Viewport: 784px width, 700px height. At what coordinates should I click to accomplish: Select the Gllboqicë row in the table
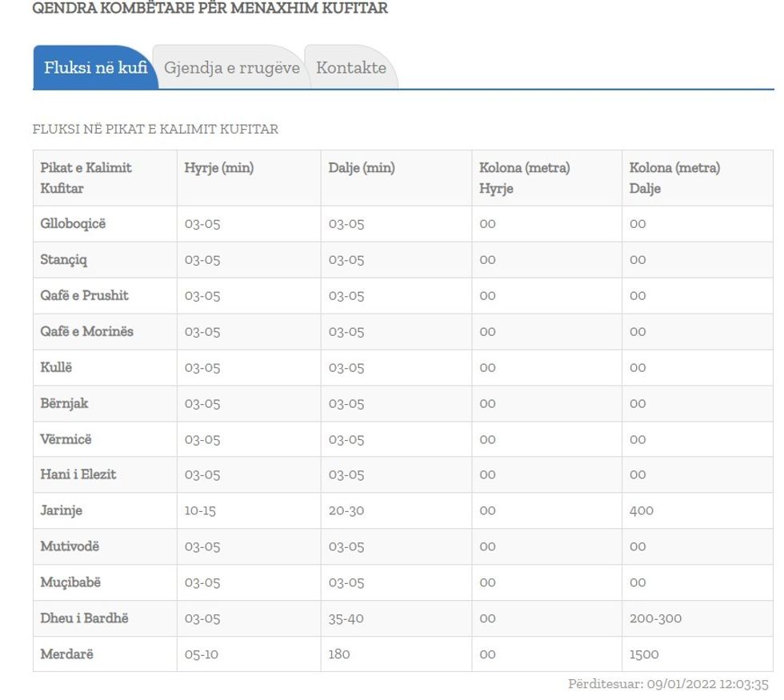(72, 224)
